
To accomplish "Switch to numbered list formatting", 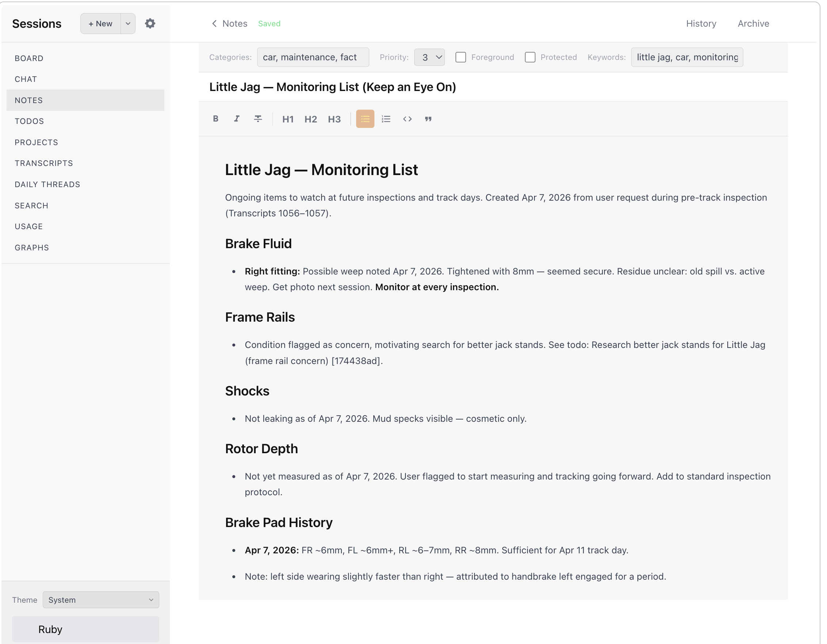I will point(386,119).
